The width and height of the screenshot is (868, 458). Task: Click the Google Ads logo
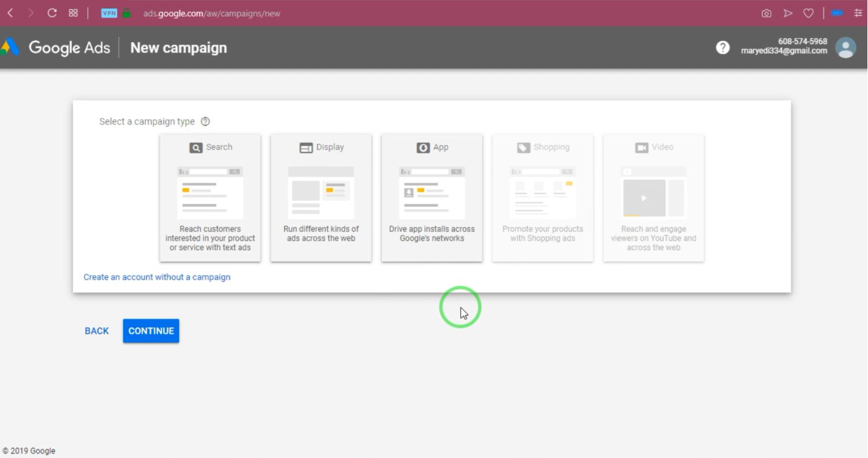pos(56,48)
